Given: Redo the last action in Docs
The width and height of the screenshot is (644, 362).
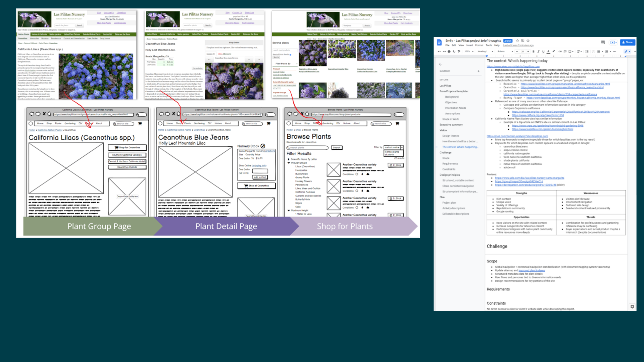Looking at the screenshot, I should [x=444, y=51].
